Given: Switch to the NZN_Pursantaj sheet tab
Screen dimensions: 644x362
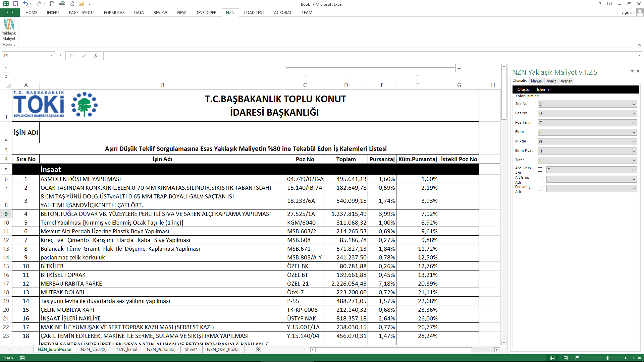Looking at the screenshot, I should coord(161,349).
